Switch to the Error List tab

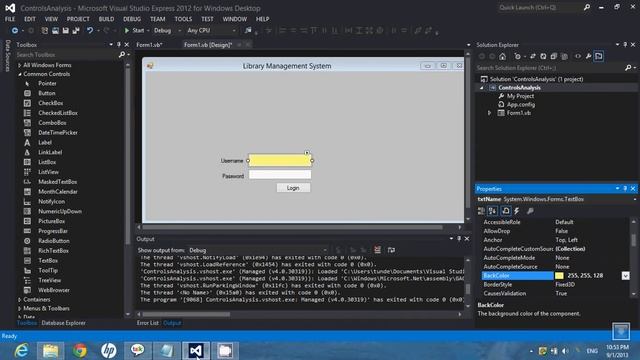pos(147,323)
